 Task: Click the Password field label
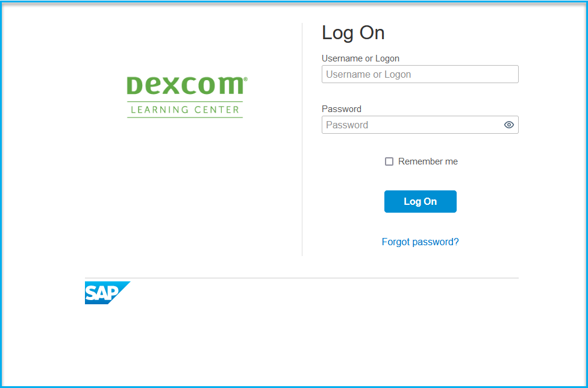342,109
